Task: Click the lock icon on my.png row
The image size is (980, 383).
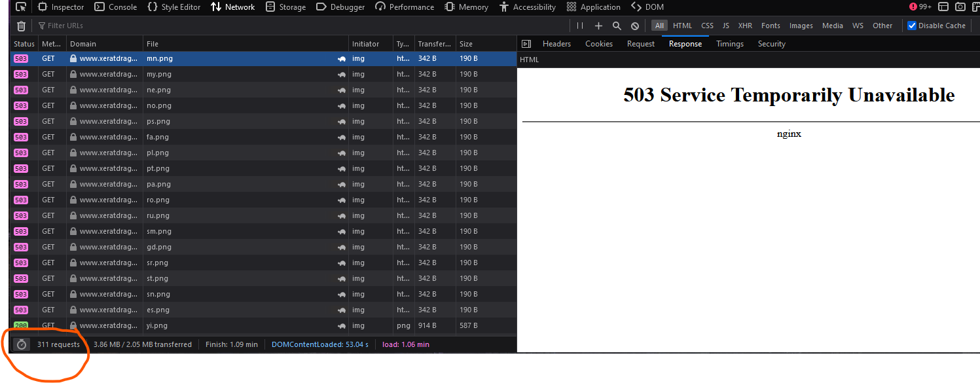Action: point(73,74)
